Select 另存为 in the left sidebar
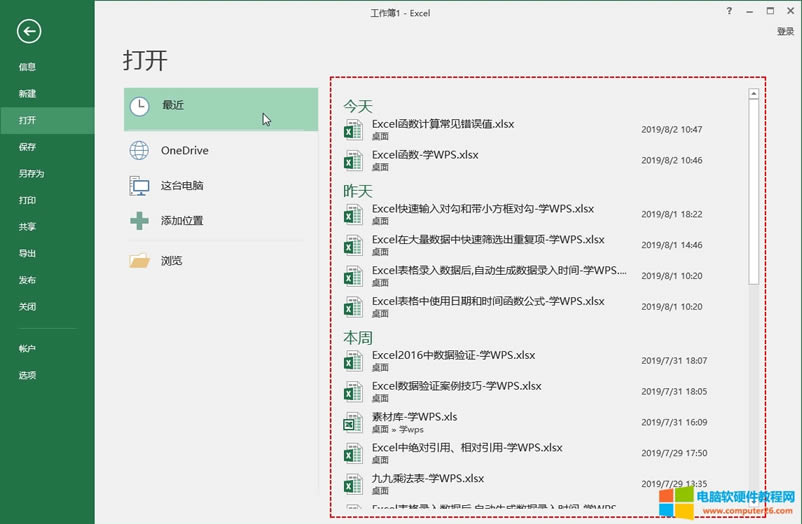This screenshot has height=524, width=802. 31,174
